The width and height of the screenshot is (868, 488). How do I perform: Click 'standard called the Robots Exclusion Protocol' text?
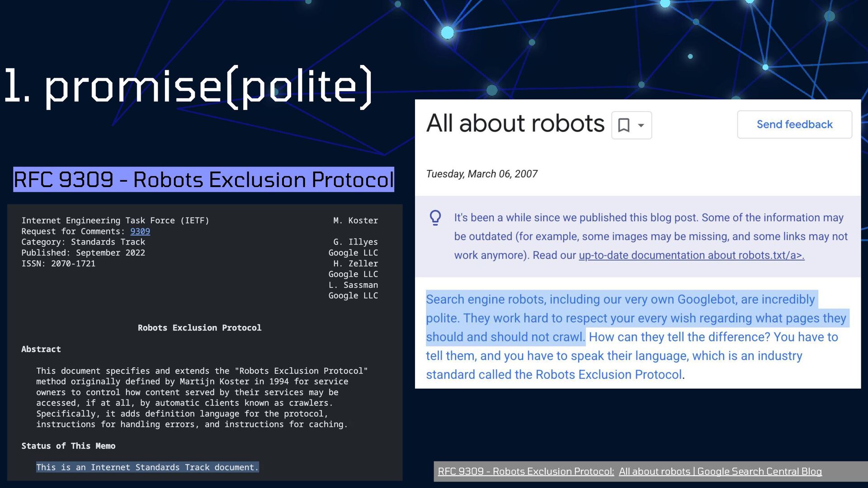554,375
